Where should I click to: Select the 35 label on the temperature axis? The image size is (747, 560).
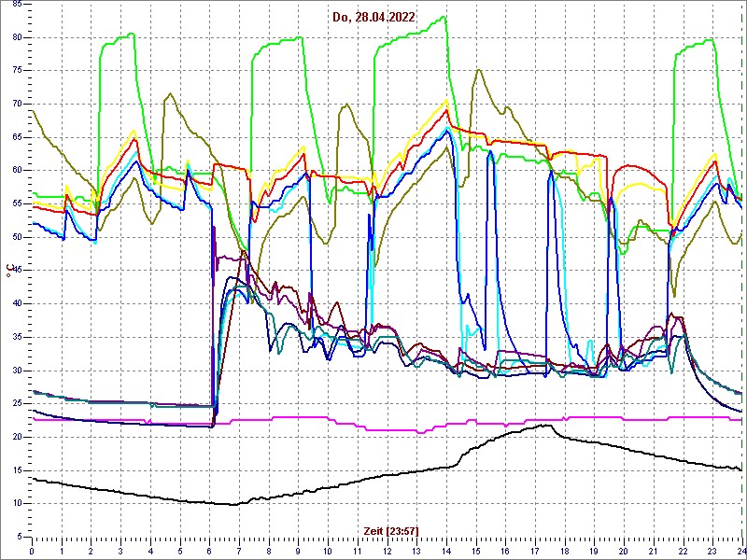pyautogui.click(x=15, y=337)
